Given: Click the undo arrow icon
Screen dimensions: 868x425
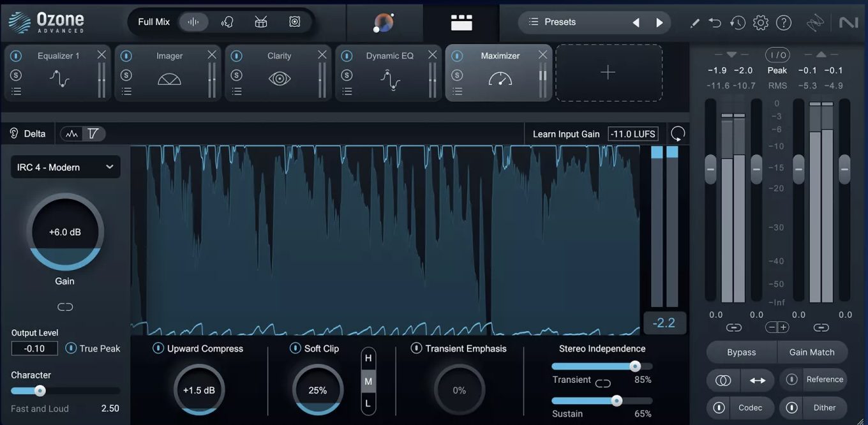Looking at the screenshot, I should click(715, 22).
